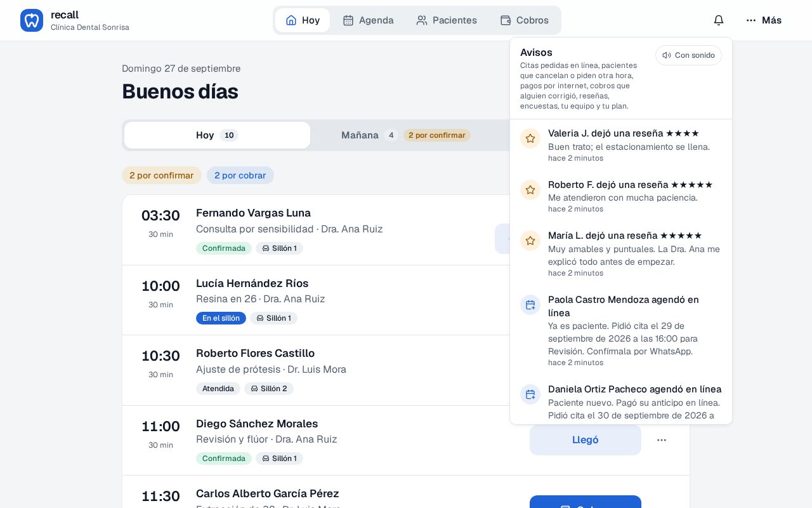The height and width of the screenshot is (508, 812).
Task: Switch to the Hoy tab showing 10 appointments
Action: click(217, 135)
